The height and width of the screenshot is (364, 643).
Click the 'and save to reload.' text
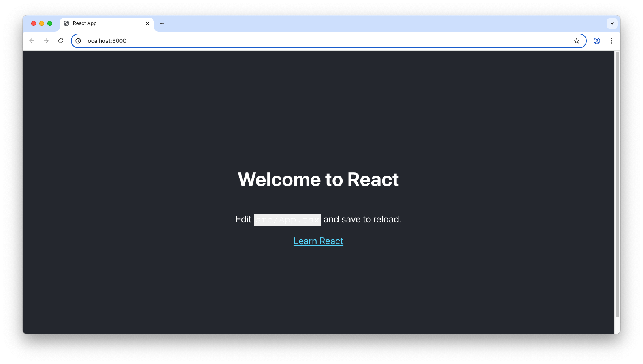pyautogui.click(x=362, y=219)
